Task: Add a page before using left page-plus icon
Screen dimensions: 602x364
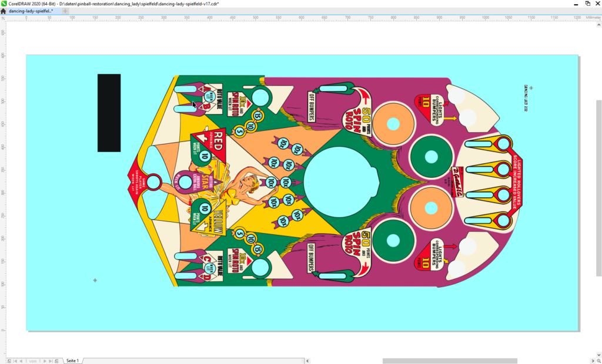Action: pos(9,361)
